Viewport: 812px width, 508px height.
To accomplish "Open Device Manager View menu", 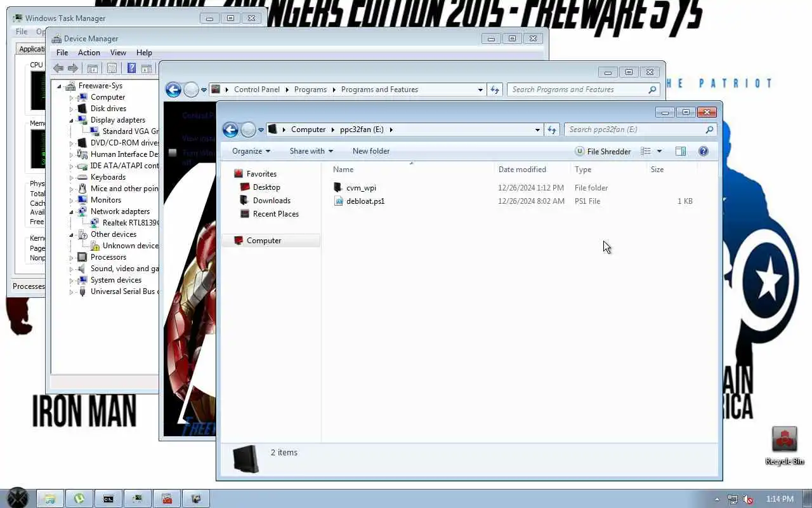I will pos(118,53).
